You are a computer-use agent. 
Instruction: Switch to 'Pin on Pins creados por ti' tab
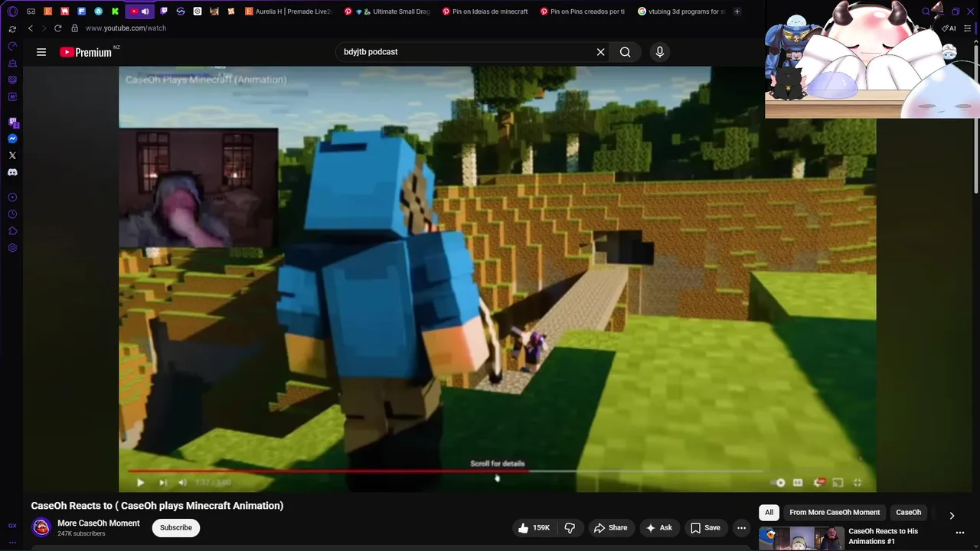pyautogui.click(x=583, y=11)
